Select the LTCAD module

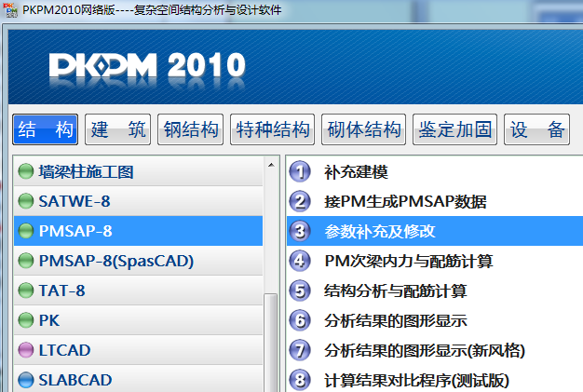tap(139, 350)
